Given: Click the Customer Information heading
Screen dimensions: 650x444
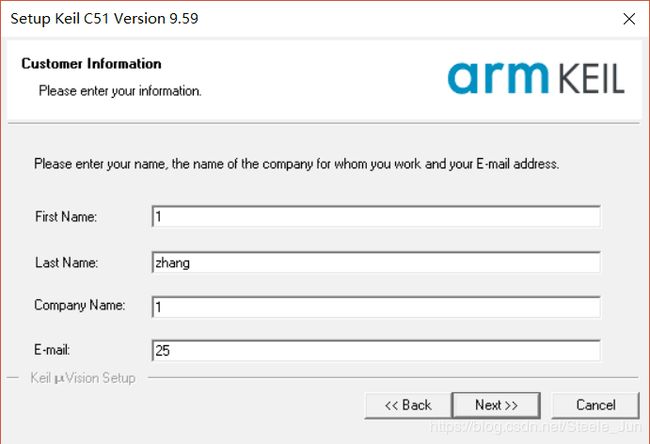Looking at the screenshot, I should pyautogui.click(x=91, y=63).
